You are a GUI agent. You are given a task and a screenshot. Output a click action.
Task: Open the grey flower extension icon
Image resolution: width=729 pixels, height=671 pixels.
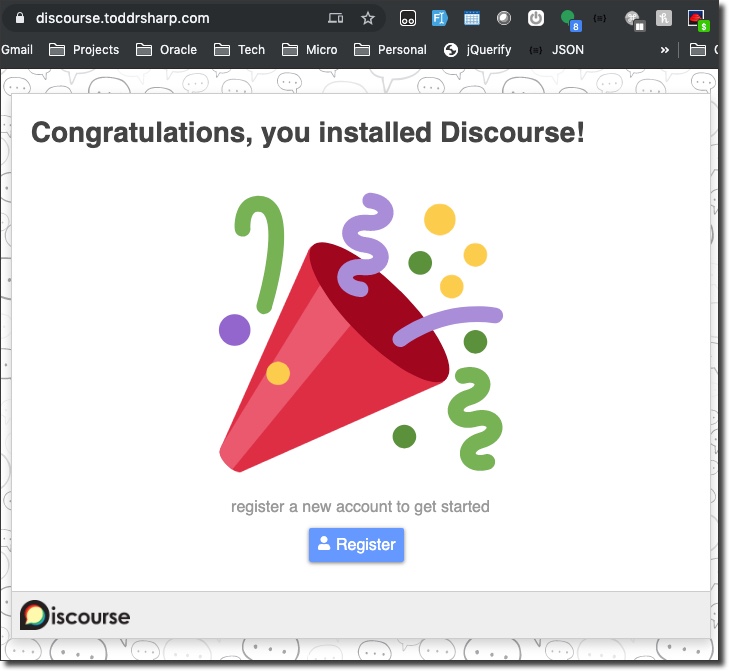pos(635,20)
